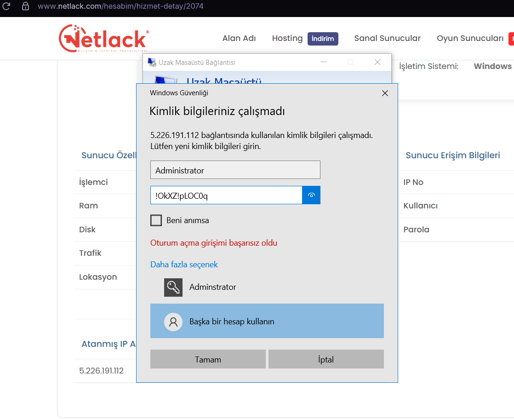Click the Remote Desktop Connection title icon
The height and width of the screenshot is (420, 514).
tap(152, 63)
